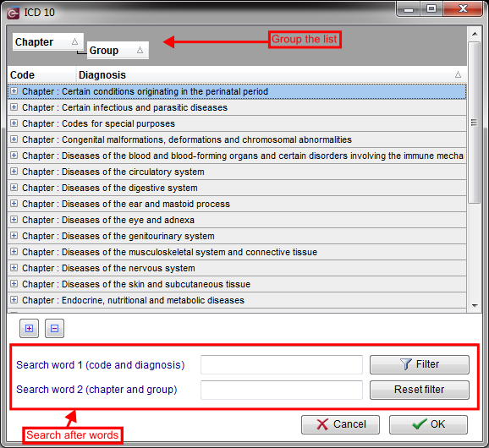Expand Endocrine, nutritional and metabolic diseases chapter

(14, 300)
